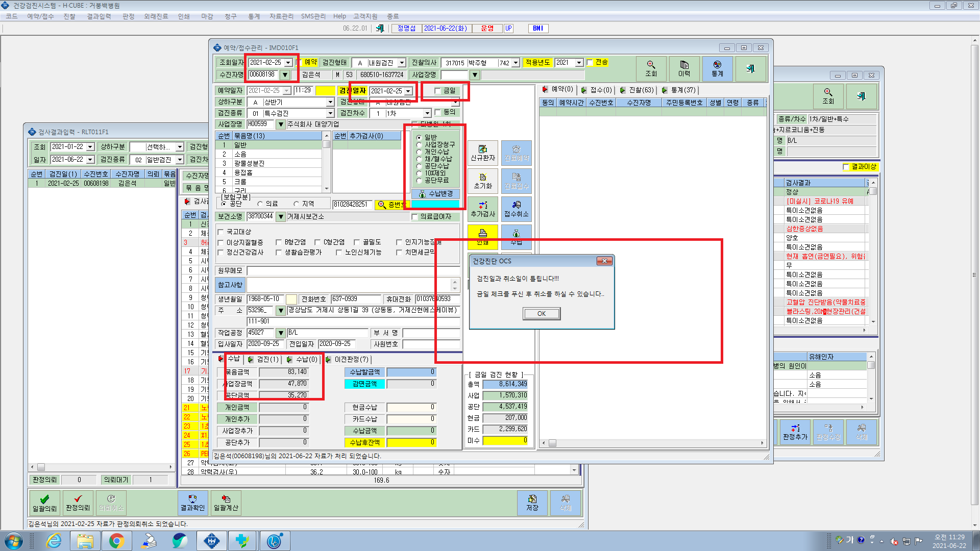Enable the 금일 checkbox
This screenshot has width=980, height=551.
point(437,91)
